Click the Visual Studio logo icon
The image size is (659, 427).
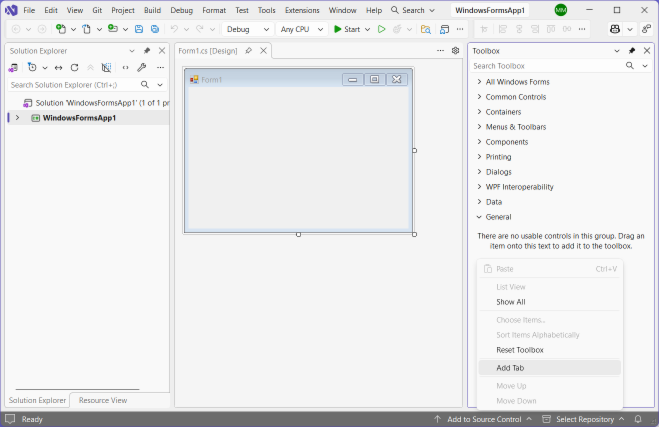coord(11,10)
